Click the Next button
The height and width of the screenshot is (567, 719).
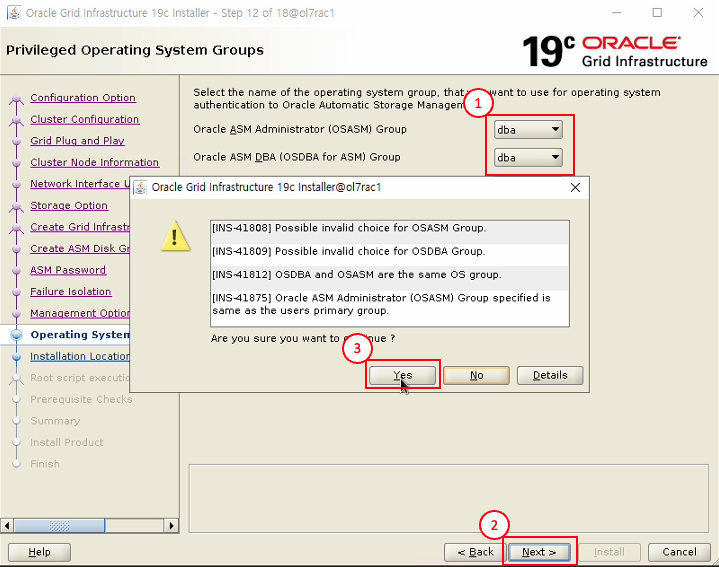click(539, 552)
